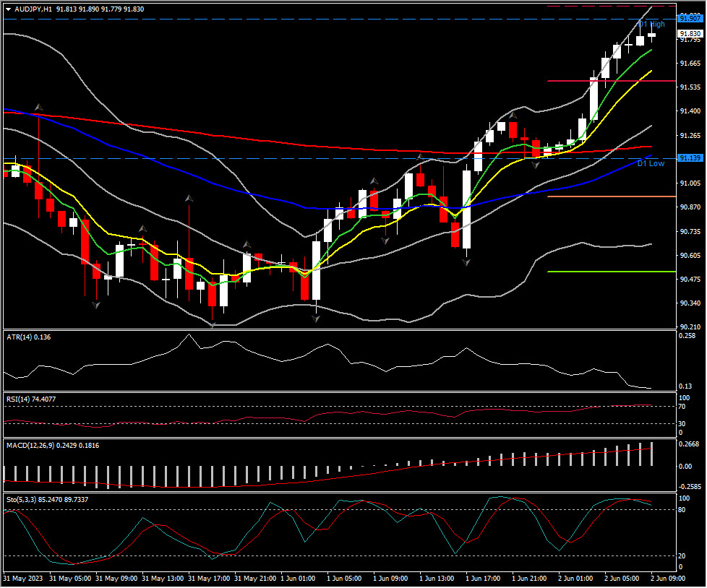Click the down fractal arrow under the 1 Jun 17:00 candle

click(x=467, y=262)
